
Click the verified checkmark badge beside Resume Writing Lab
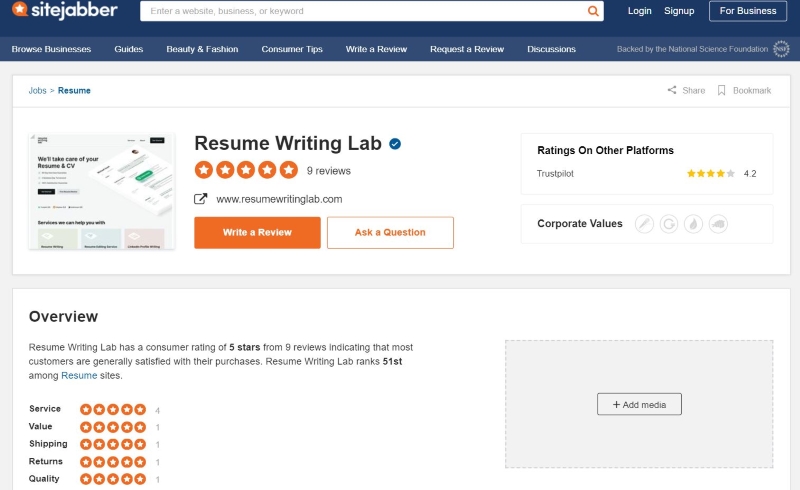pyautogui.click(x=395, y=144)
